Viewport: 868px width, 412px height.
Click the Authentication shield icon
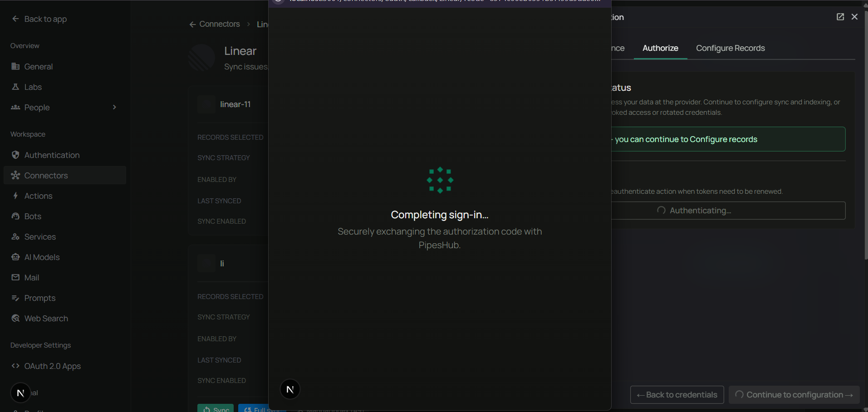pos(15,155)
